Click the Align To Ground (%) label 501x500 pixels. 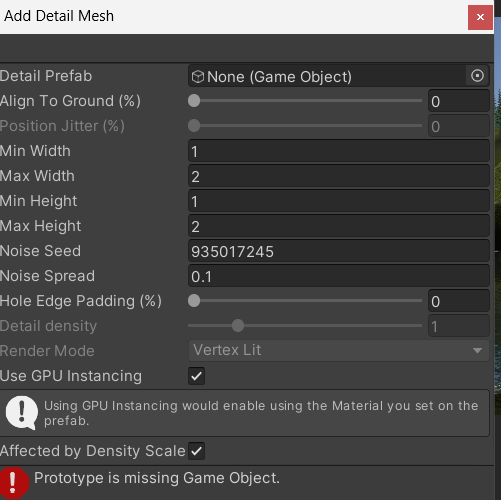coord(70,101)
